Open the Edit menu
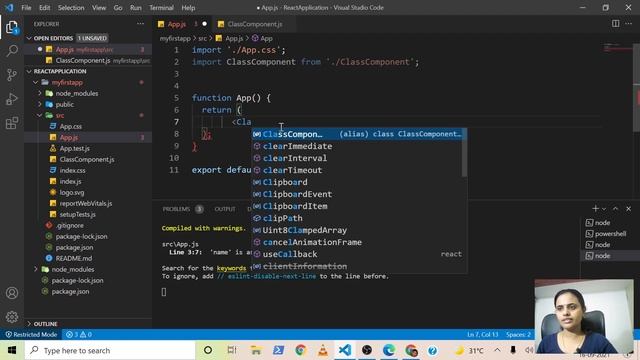 coord(44,8)
